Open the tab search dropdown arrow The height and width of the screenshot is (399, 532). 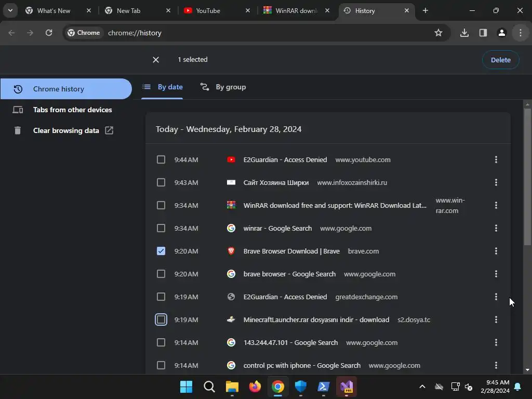10,10
